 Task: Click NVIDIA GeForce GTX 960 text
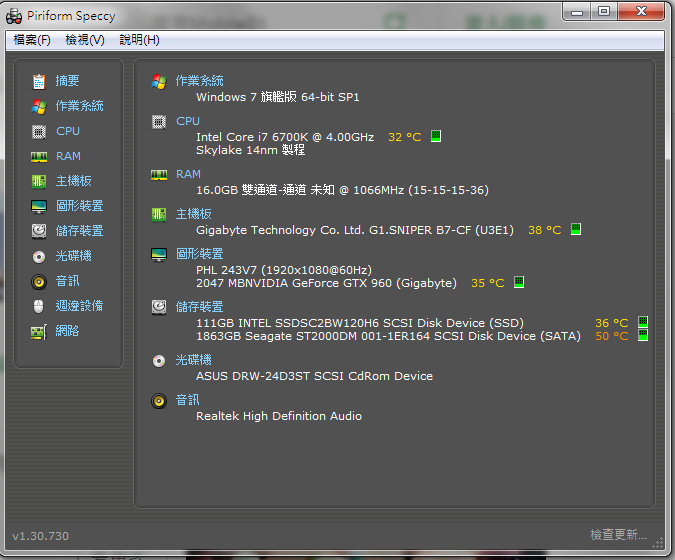(x=326, y=283)
